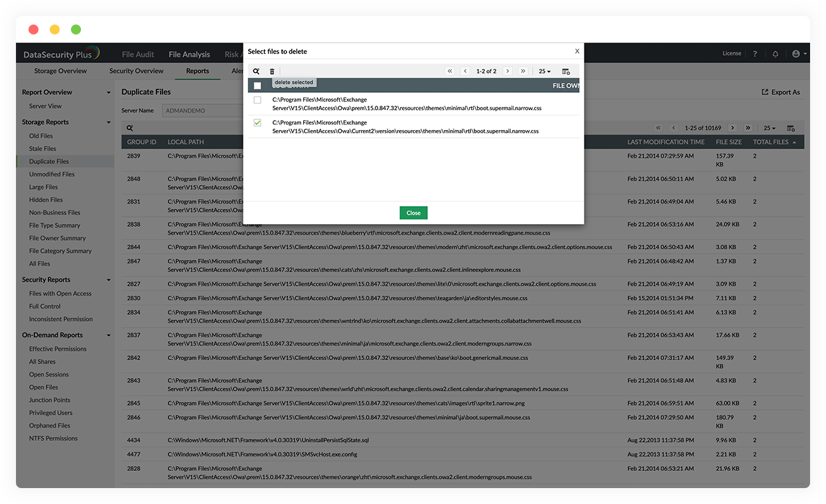This screenshot has height=504, width=826.
Task: Check the select-all checkbox in the dialog header
Action: tap(256, 85)
